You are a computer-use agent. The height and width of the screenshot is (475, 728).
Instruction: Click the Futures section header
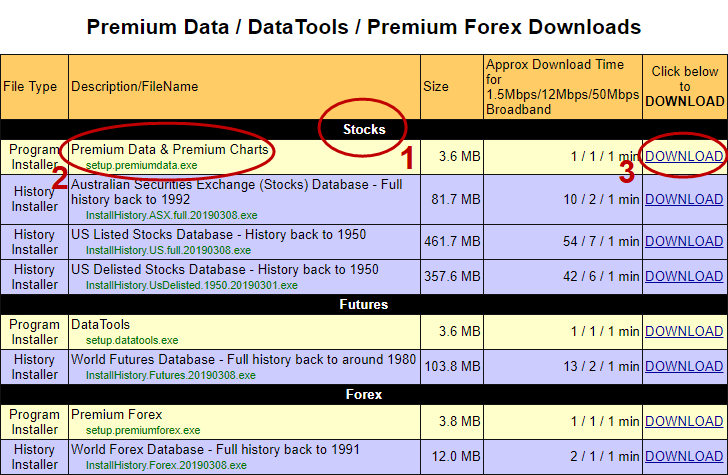(364, 305)
